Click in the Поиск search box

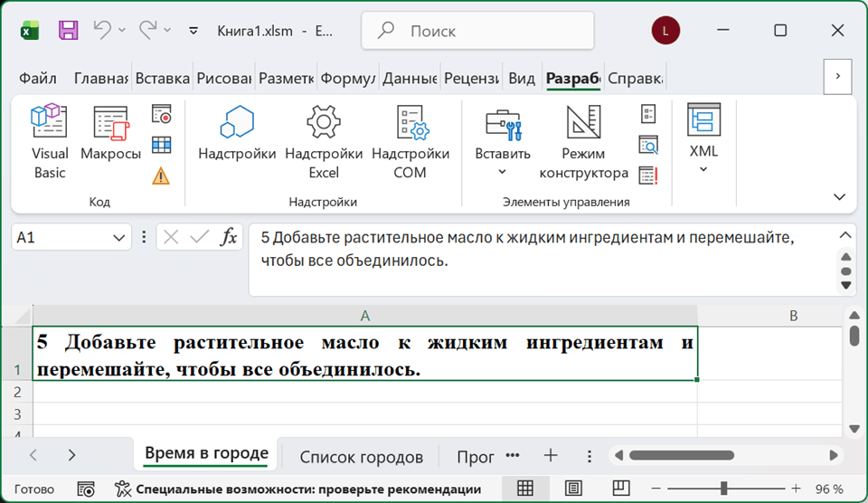pyautogui.click(x=477, y=31)
